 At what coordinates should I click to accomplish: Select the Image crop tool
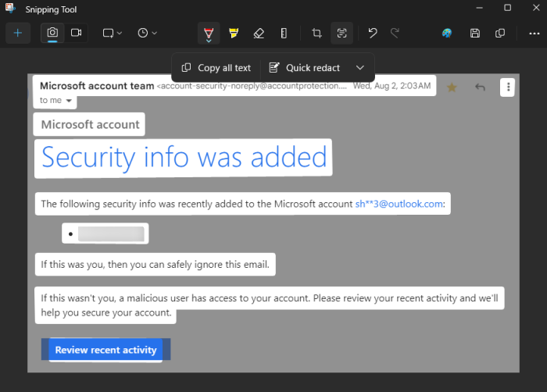point(316,34)
